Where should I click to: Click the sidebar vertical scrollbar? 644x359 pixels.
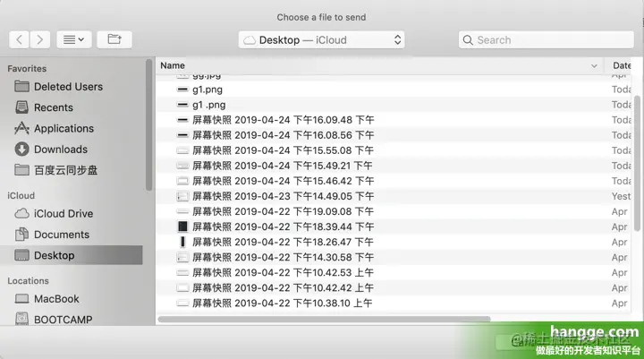148,125
